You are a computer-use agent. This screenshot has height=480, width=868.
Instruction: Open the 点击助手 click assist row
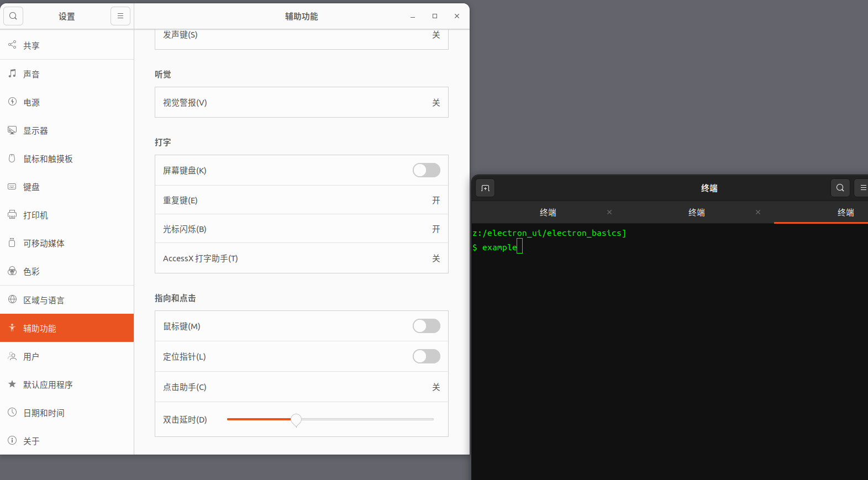[x=302, y=387]
